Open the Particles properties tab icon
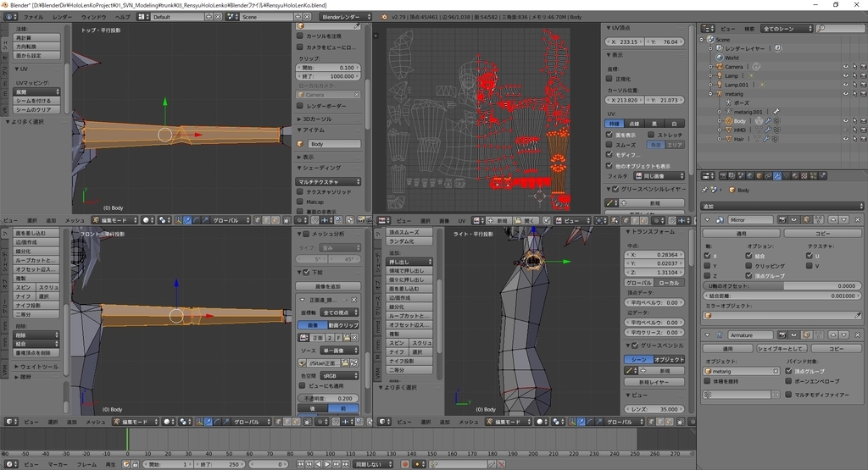 coord(813,176)
